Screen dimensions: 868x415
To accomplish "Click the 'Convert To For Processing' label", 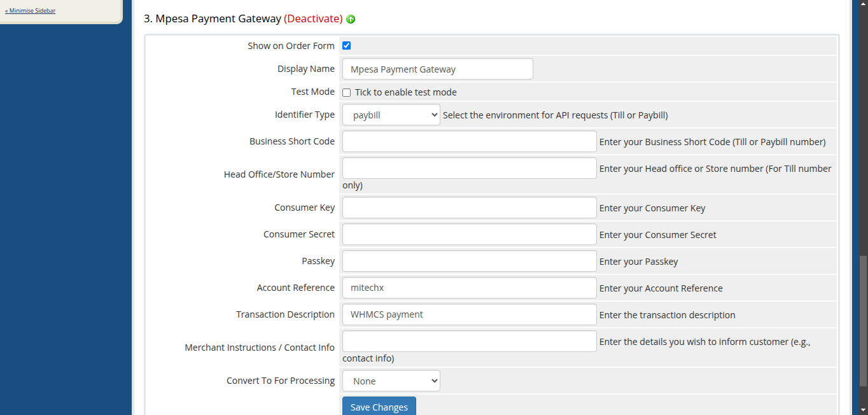I will click(281, 381).
